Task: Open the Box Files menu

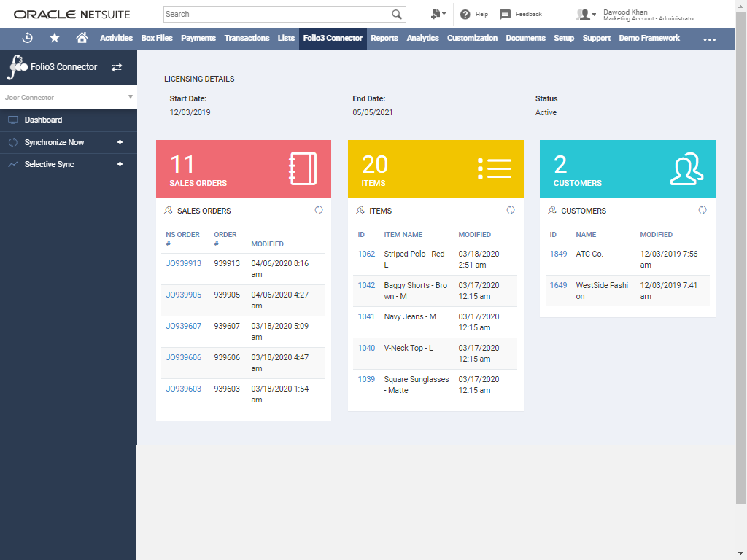Action: coord(157,38)
